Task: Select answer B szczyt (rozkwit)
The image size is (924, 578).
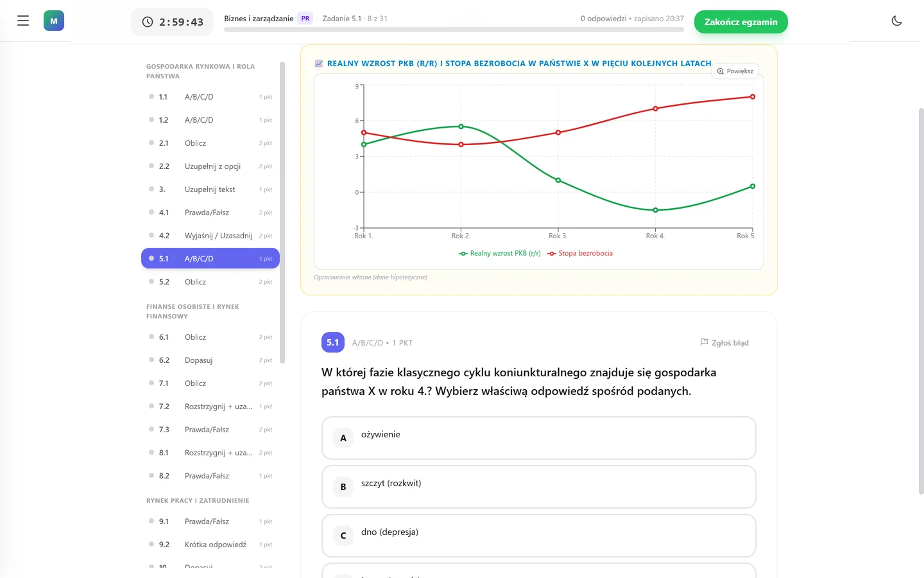Action: pyautogui.click(x=539, y=487)
